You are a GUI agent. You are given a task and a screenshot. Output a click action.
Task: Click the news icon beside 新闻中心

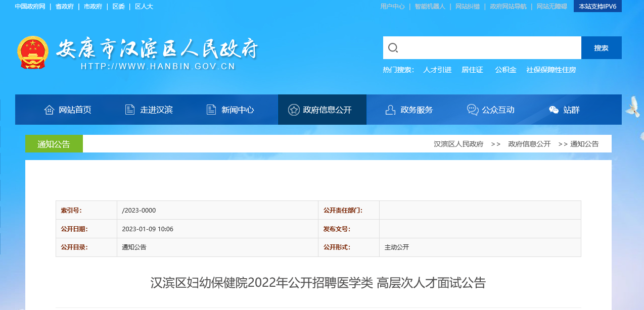211,110
